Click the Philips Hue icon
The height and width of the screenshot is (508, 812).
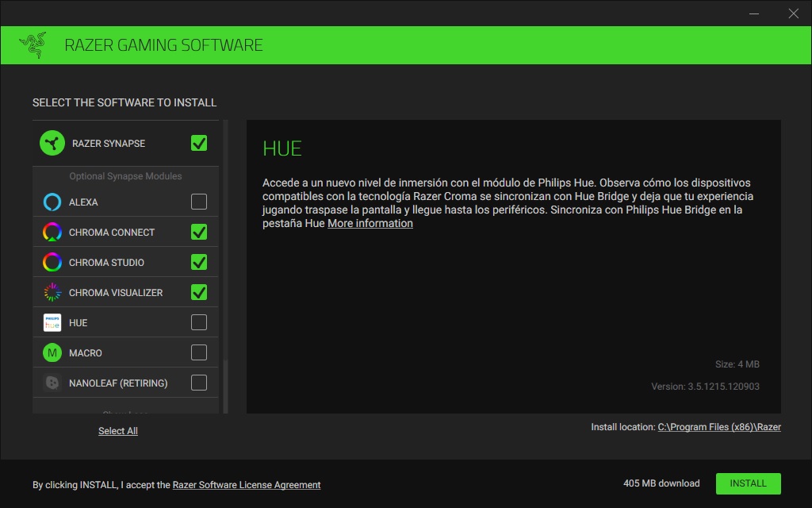click(52, 323)
